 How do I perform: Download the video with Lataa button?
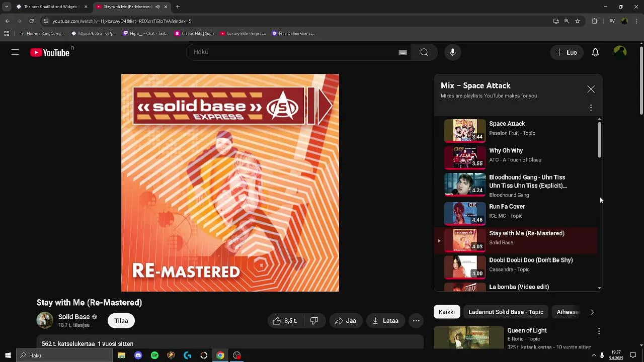pos(385,321)
